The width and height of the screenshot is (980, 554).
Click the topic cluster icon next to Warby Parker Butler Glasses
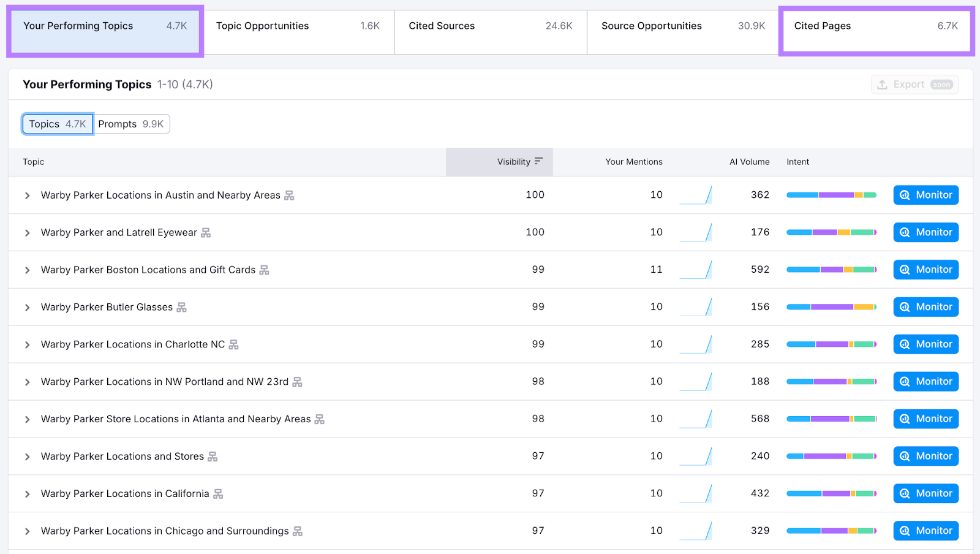pos(181,307)
